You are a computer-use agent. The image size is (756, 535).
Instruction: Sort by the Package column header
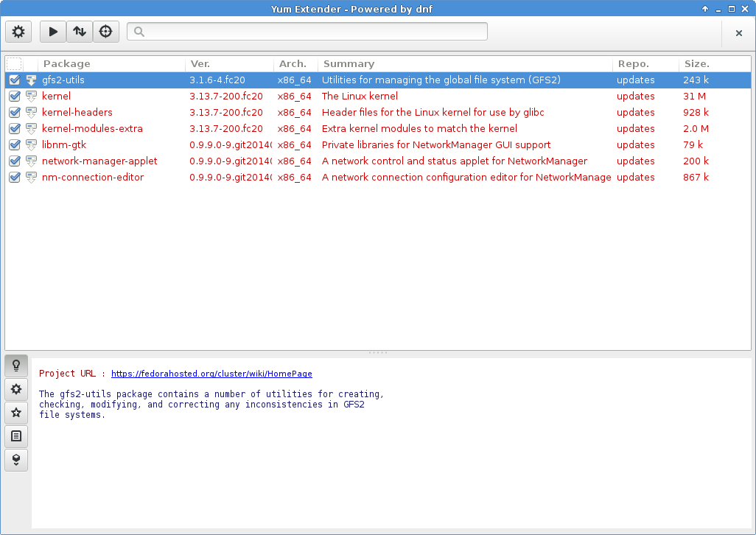(111, 63)
